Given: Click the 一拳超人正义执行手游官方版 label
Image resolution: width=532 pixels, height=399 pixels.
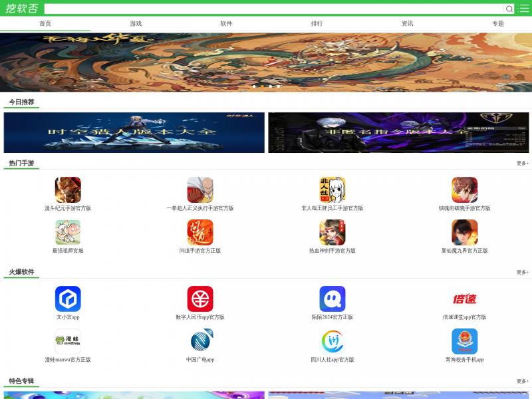Looking at the screenshot, I should (200, 208).
